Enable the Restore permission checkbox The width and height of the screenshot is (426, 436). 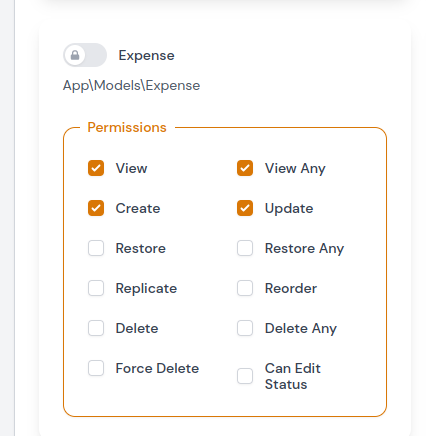(96, 248)
